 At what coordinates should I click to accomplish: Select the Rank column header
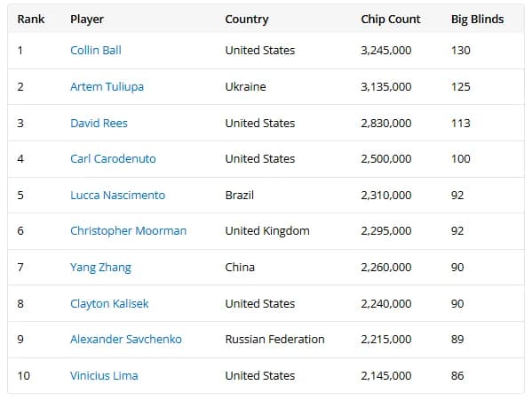coord(31,19)
